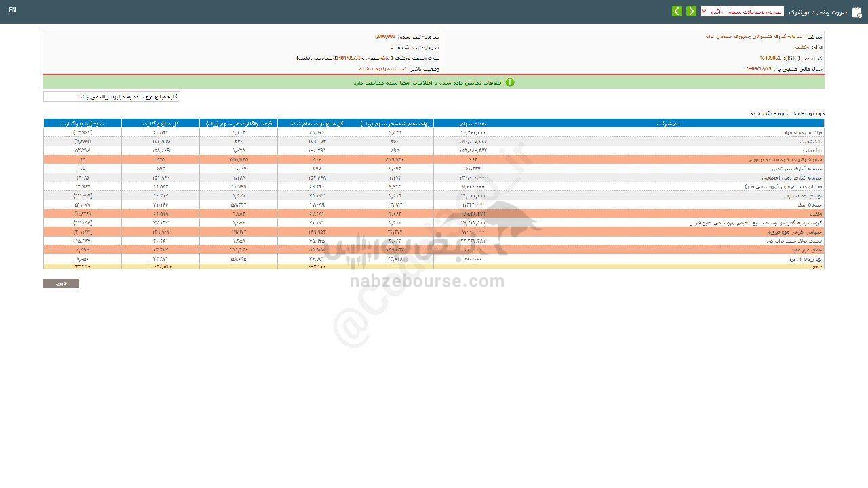Click the note text box above the table

pos(111,97)
